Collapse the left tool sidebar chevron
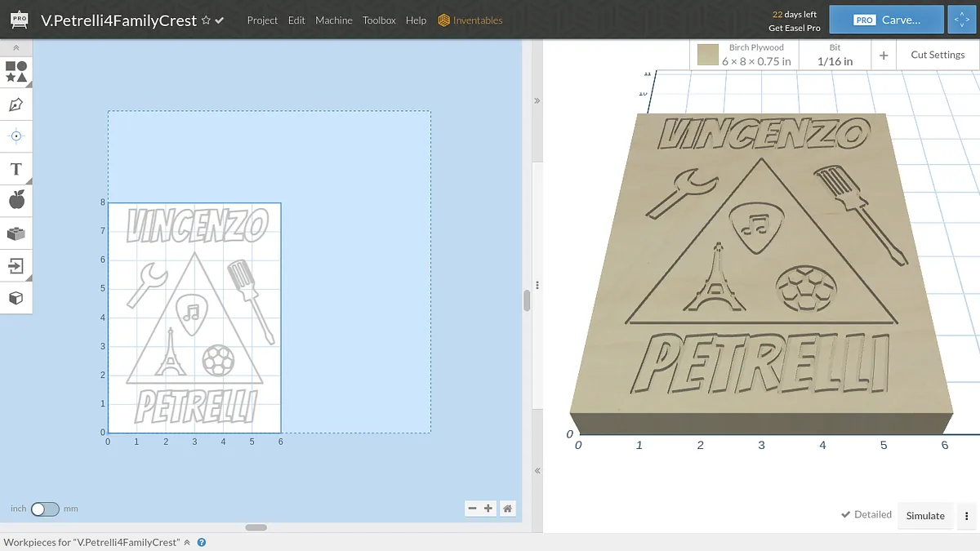This screenshot has height=551, width=980. pos(16,48)
